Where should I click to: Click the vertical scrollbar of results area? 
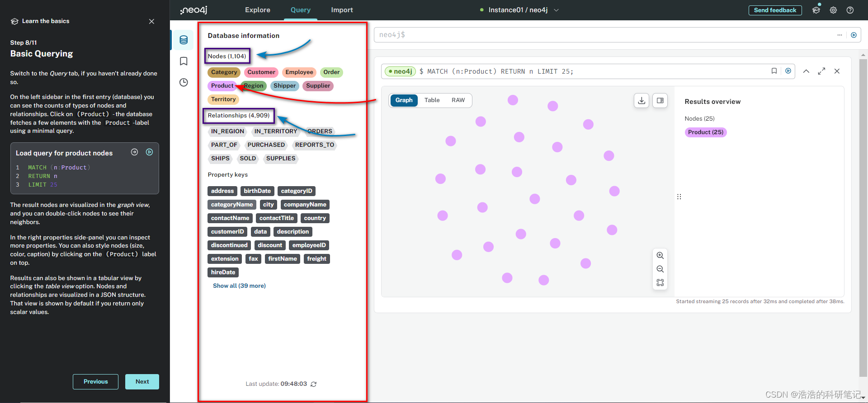tap(863, 217)
